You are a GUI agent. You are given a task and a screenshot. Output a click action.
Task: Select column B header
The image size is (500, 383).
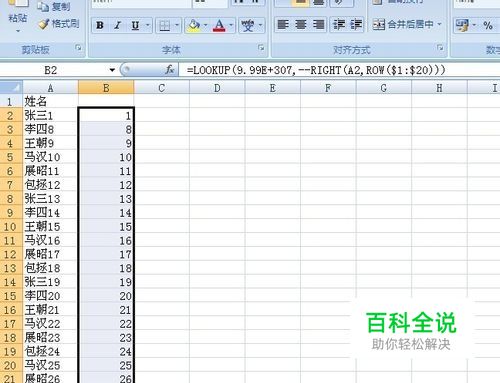106,88
